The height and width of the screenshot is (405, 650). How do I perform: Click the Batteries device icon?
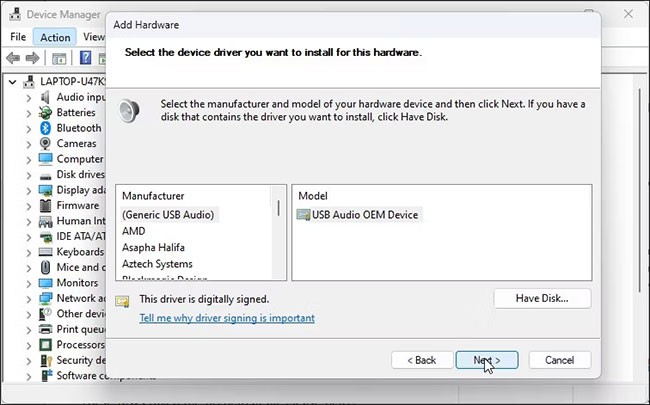[46, 113]
